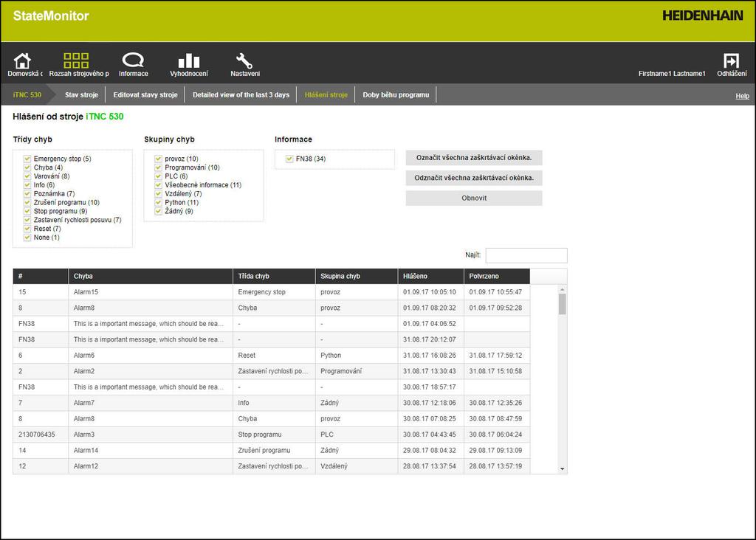Image resolution: width=756 pixels, height=540 pixels.
Task: Toggle the Info (6) checkbox
Action: 27,185
